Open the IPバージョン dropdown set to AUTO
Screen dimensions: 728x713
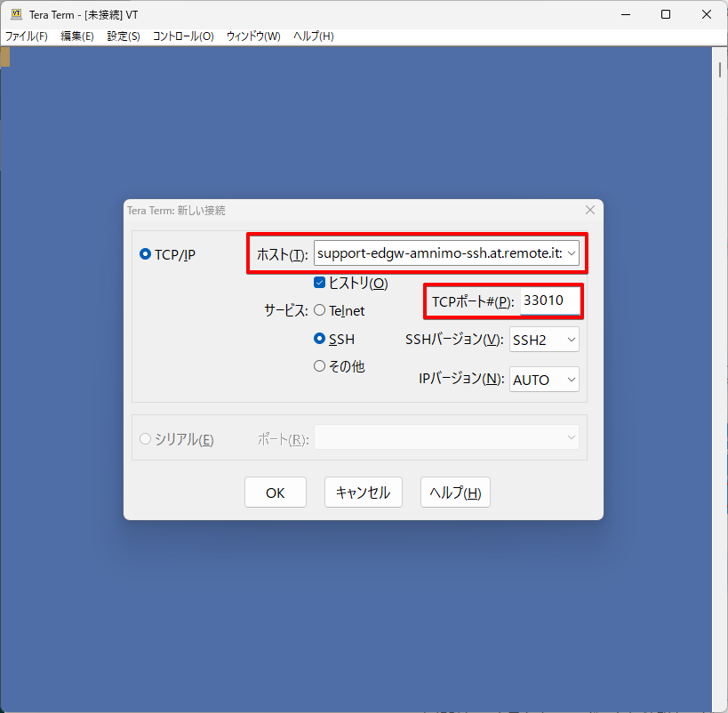[544, 380]
